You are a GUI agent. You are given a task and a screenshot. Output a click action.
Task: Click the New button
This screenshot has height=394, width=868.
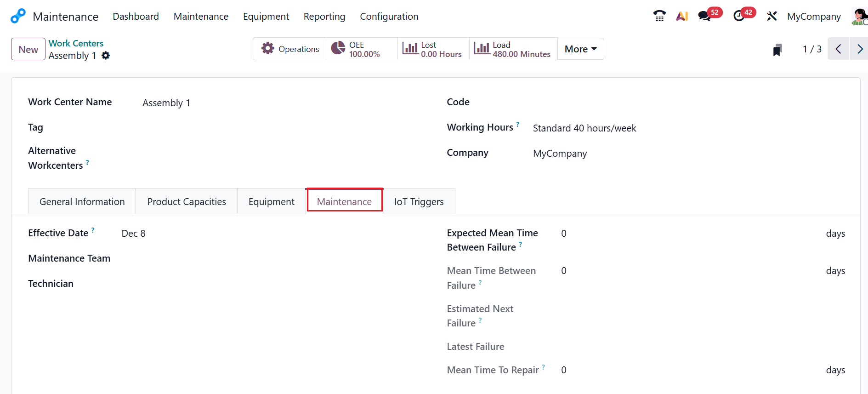28,49
